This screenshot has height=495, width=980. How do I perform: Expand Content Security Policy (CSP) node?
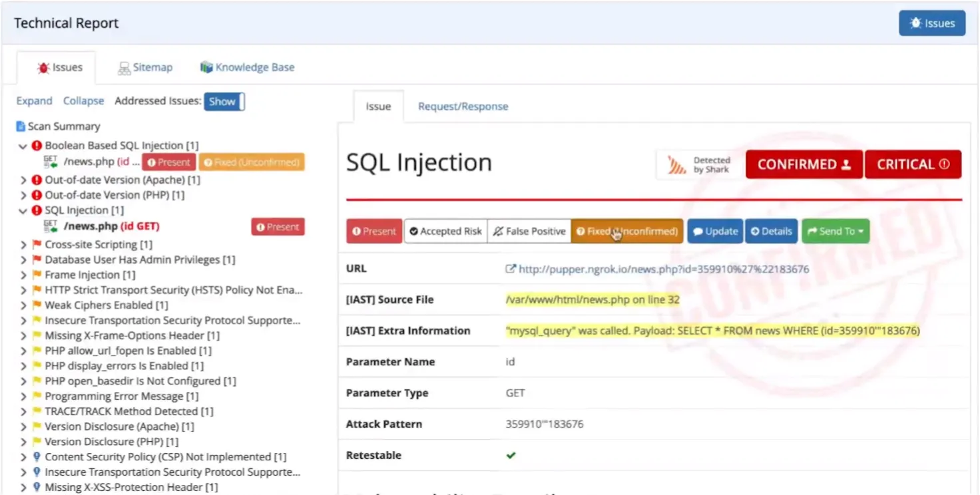coord(23,458)
